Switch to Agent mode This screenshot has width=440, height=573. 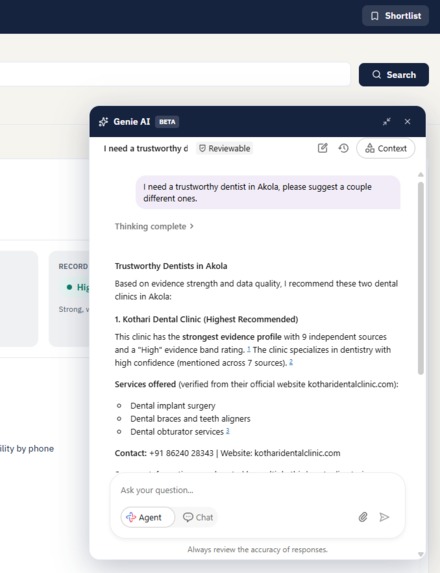tap(148, 517)
